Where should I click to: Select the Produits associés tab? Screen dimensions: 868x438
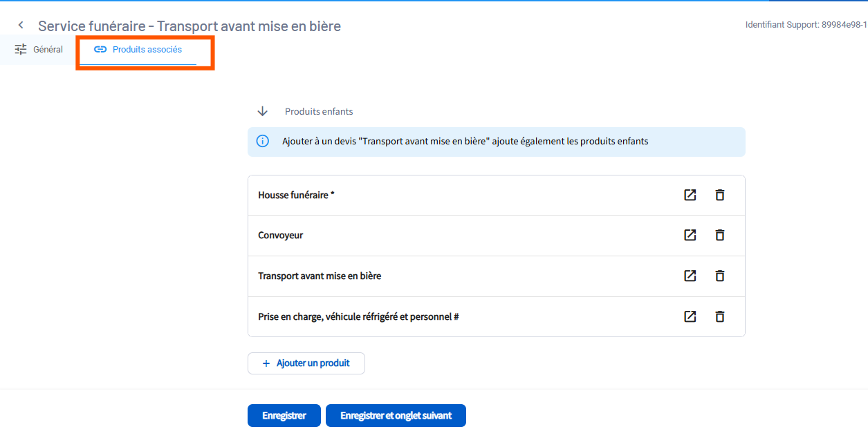(138, 50)
